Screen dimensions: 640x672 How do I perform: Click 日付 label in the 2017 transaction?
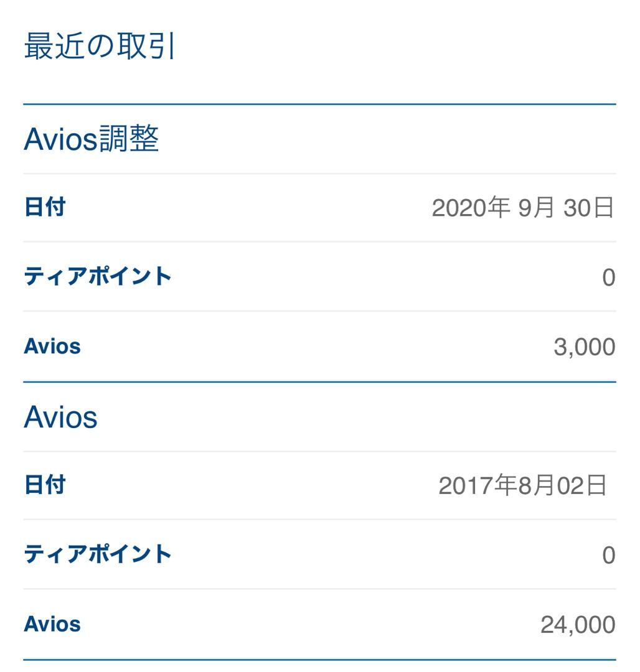click(x=44, y=485)
